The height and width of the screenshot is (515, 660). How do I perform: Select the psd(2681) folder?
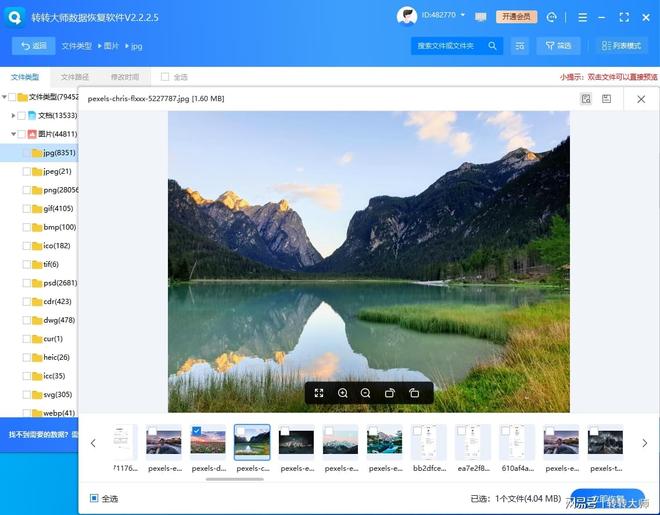tap(55, 283)
